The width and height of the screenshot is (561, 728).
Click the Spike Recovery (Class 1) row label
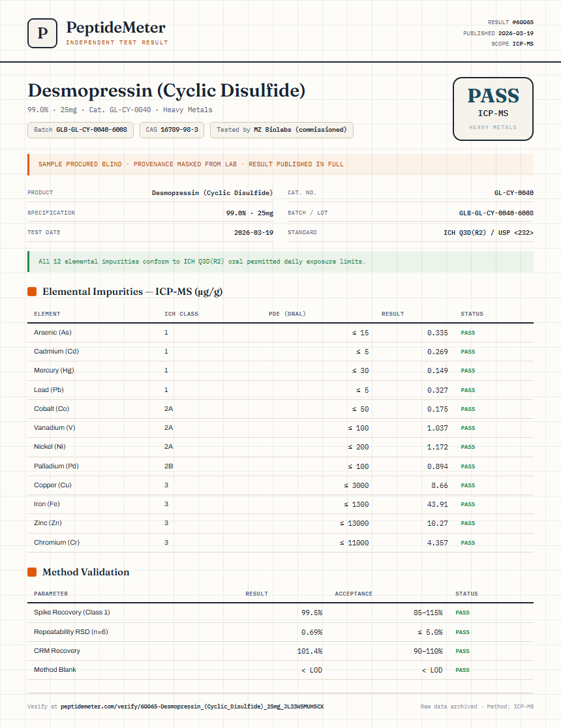(x=72, y=613)
